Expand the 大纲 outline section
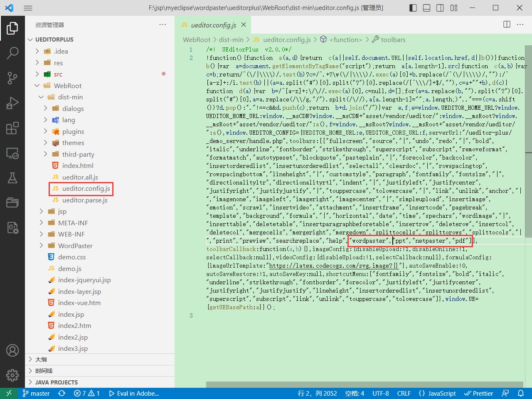Image resolution: width=532 pixels, height=399 pixels. tap(100, 360)
